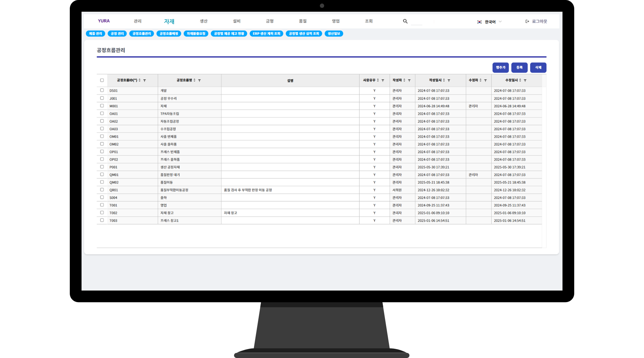Image resolution: width=644 pixels, height=358 pixels.
Task: Expand the 한국어 language dropdown
Action: tap(490, 22)
